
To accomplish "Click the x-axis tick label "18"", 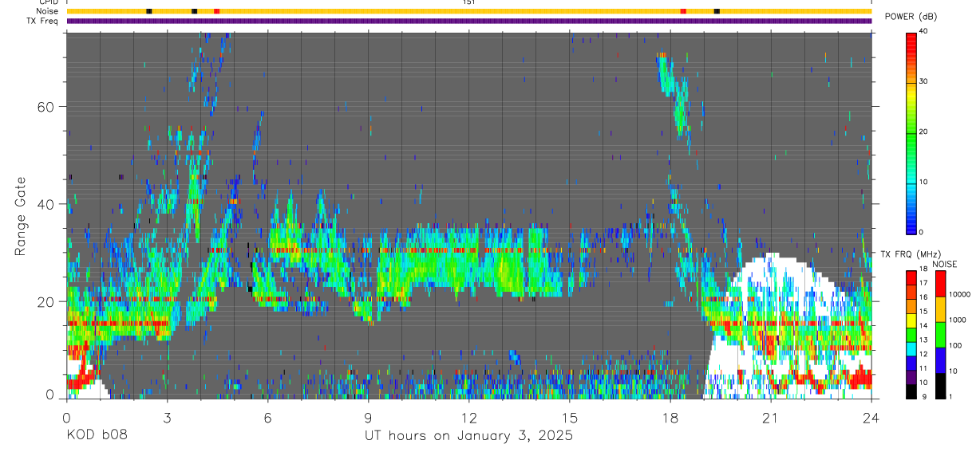I will coord(670,418).
